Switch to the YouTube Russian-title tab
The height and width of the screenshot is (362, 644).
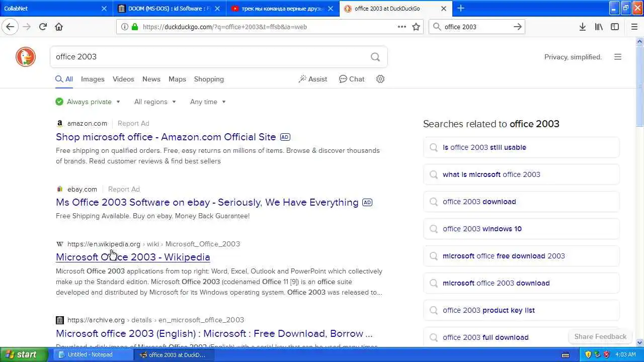[x=282, y=8]
